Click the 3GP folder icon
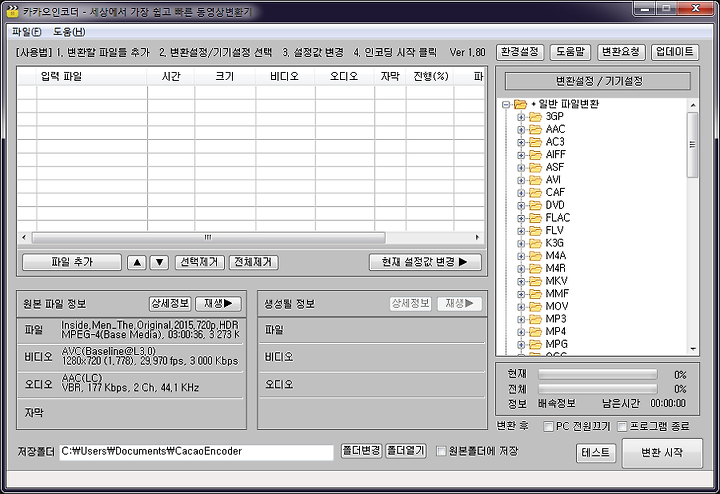The height and width of the screenshot is (494, 720). pos(535,117)
